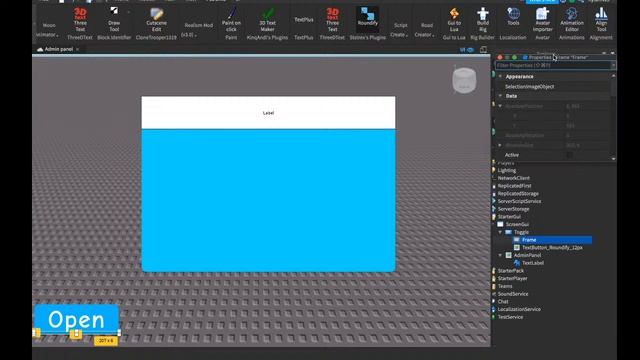Screen dimensions: 640x360
Task: Select Lighting in the Explorer
Action: (x=507, y=170)
